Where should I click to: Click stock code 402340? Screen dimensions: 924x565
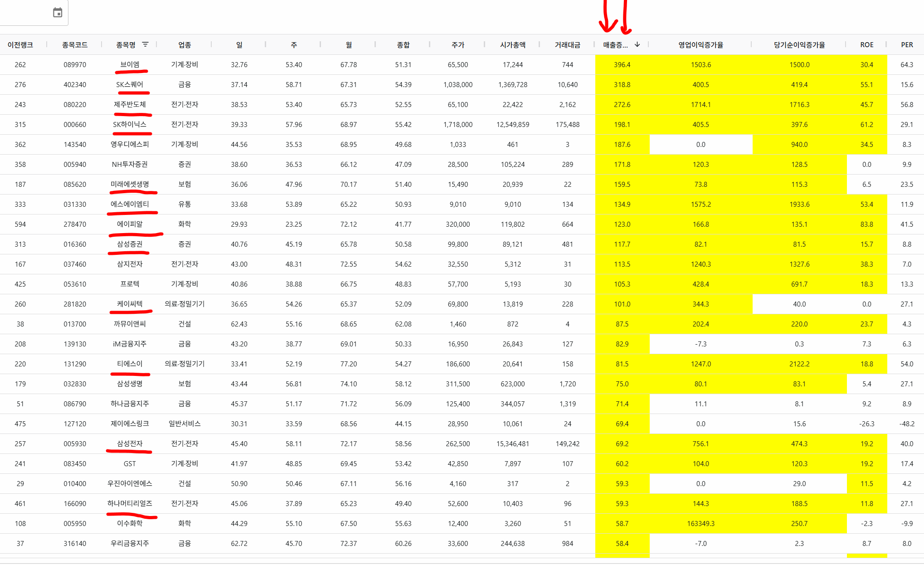coord(75,85)
